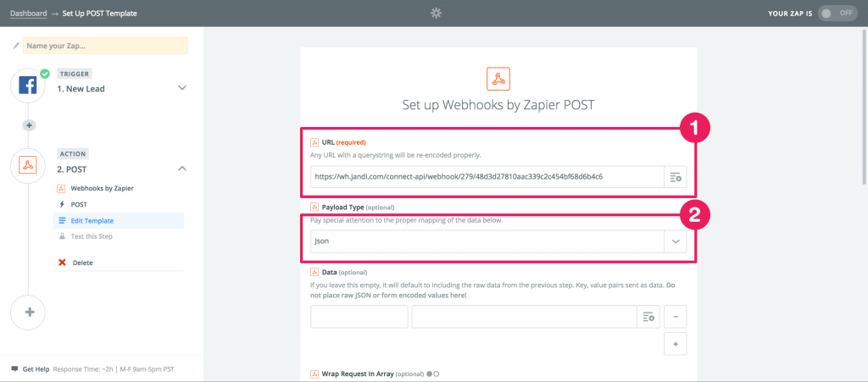Open the Dashboard breadcrumb link
This screenshot has height=382, width=868.
click(28, 14)
